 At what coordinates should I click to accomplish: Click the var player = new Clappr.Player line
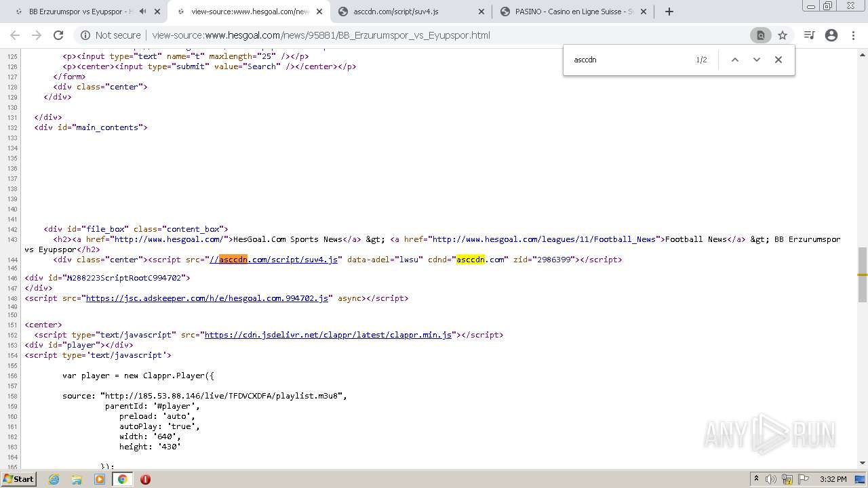138,375
